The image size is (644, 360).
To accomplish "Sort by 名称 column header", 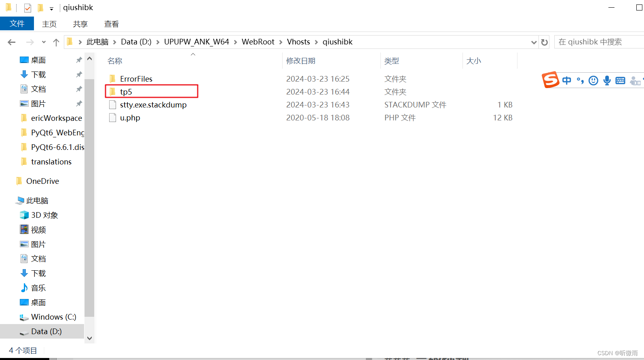I will coord(115,61).
